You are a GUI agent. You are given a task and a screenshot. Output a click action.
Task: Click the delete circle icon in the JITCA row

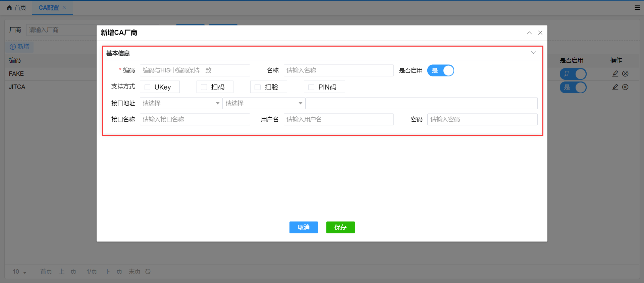click(x=625, y=87)
